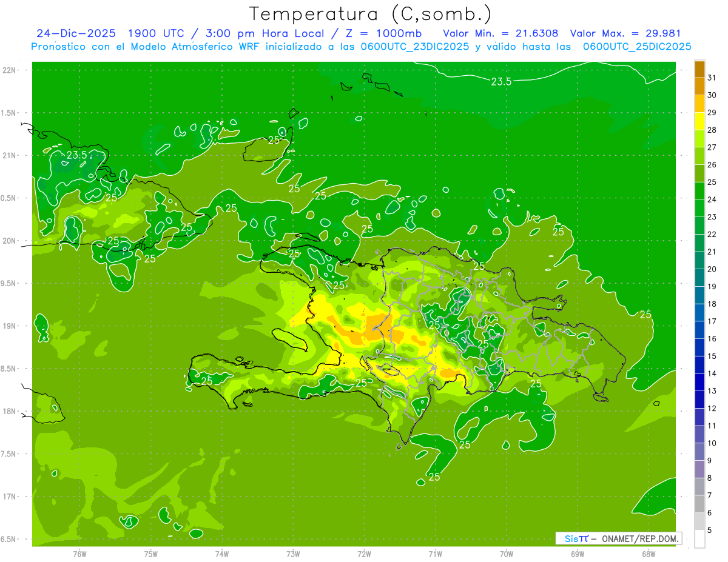
Task: Click the "75W" longitude axis label
Action: (x=151, y=554)
